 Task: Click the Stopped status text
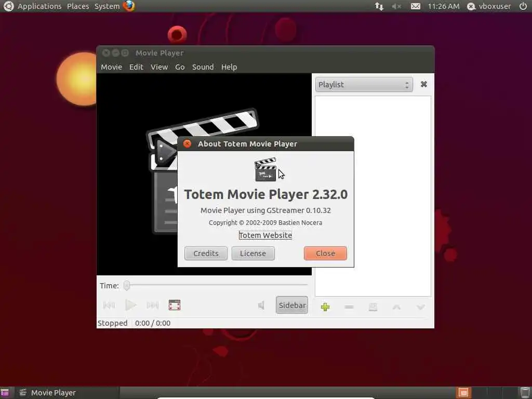click(113, 323)
